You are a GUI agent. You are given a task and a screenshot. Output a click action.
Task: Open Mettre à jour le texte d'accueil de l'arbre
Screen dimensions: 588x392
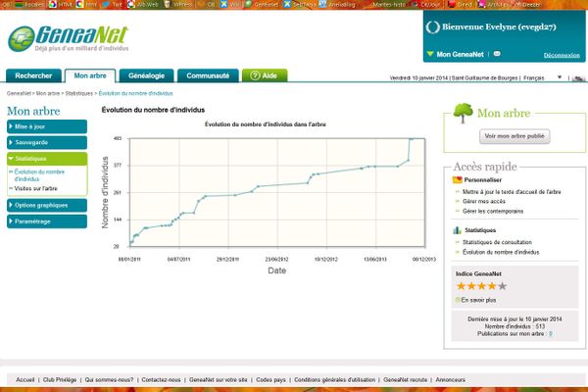[512, 192]
